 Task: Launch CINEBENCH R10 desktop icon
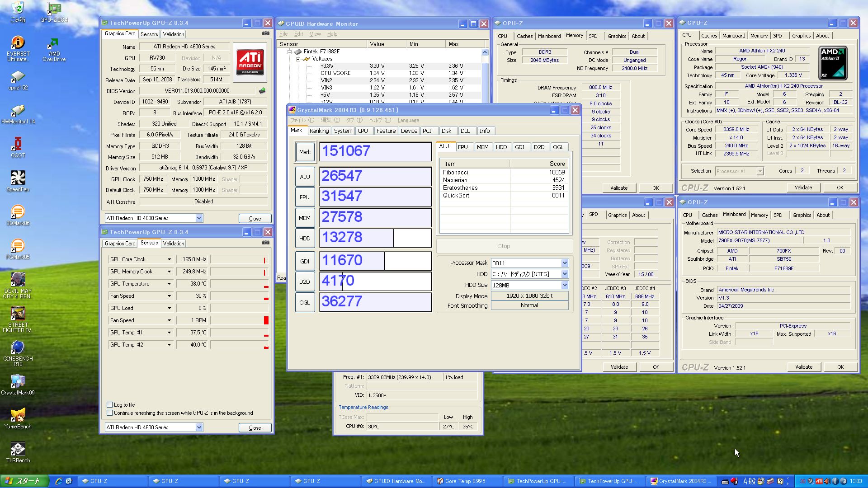[x=18, y=353]
